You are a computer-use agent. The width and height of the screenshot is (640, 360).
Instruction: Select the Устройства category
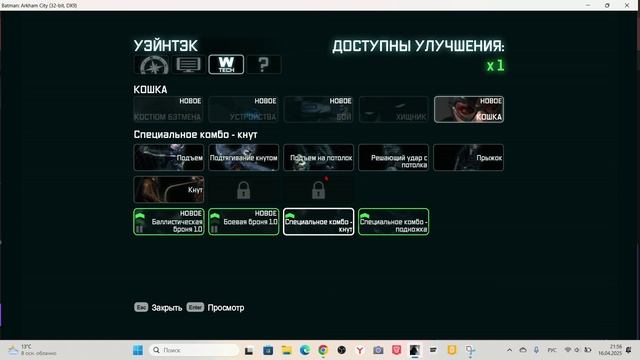(244, 109)
